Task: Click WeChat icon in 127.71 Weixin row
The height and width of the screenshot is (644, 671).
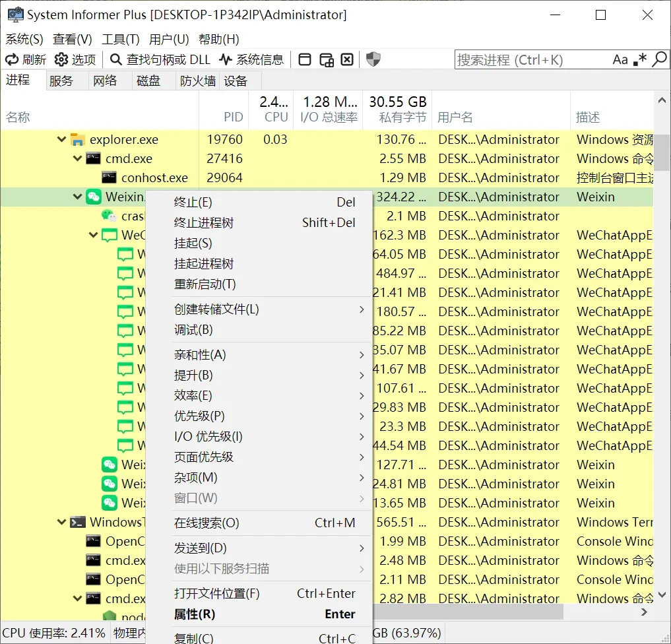Action: 109,465
